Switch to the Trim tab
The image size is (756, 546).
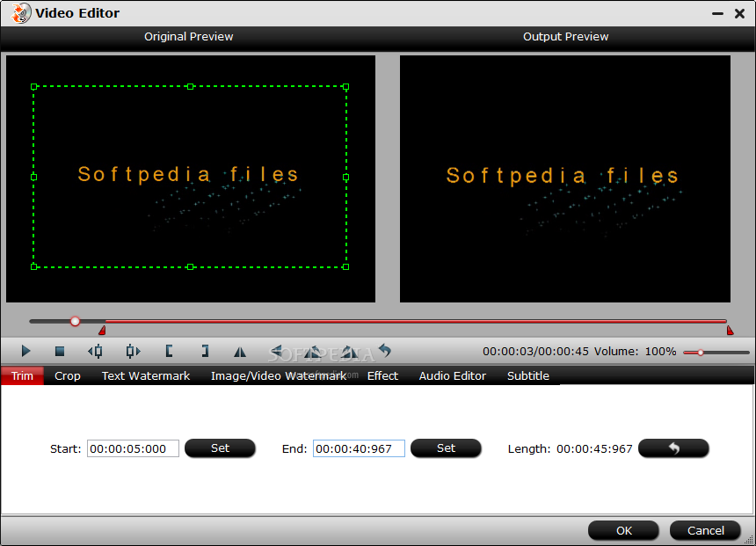pos(22,375)
